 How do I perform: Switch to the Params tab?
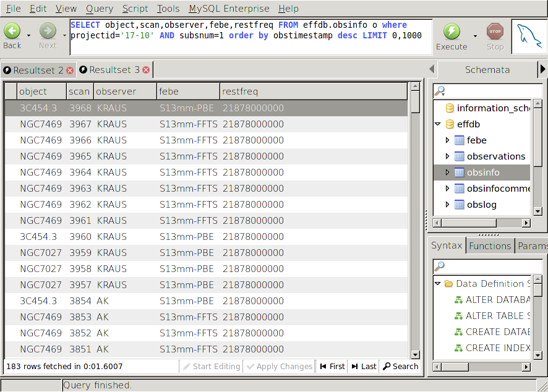point(533,246)
